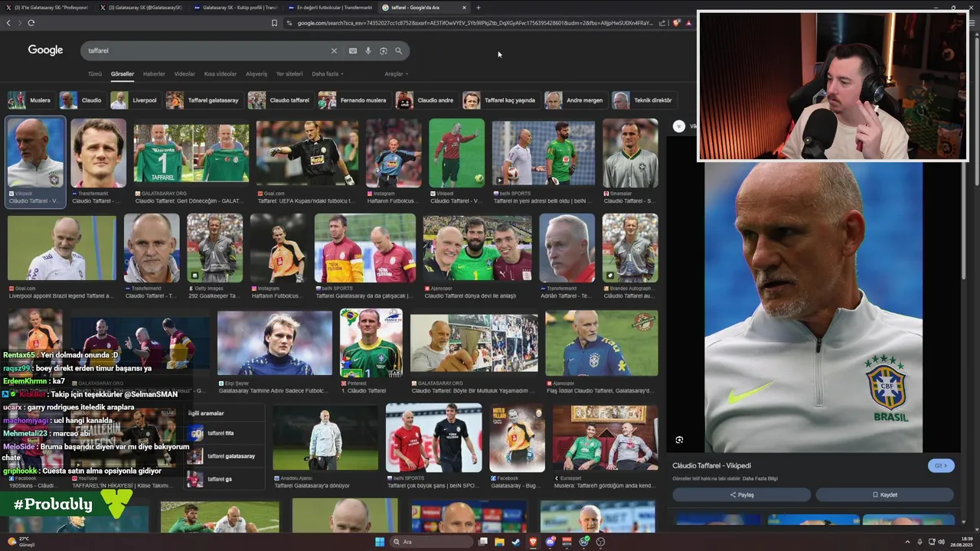Go back with the browser back arrow
The width and height of the screenshot is (980, 551).
8,23
